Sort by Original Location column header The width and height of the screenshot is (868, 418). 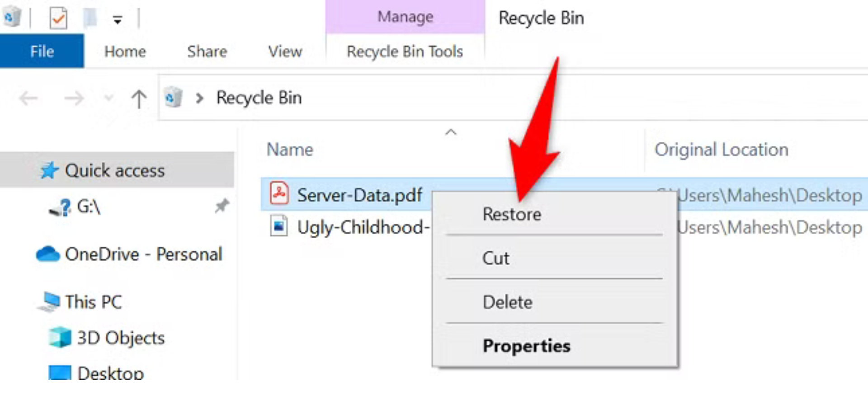pyautogui.click(x=721, y=150)
